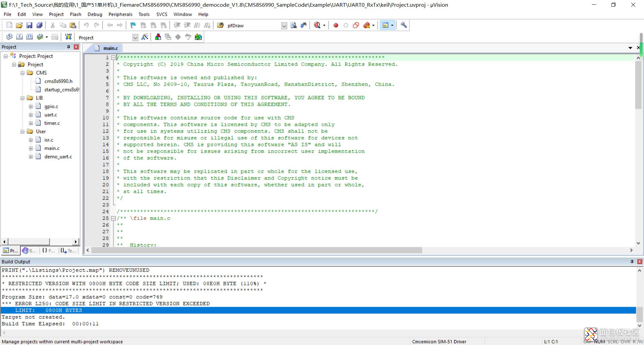This screenshot has height=345, width=644.
Task: Indent selected lines
Action: coord(177,25)
